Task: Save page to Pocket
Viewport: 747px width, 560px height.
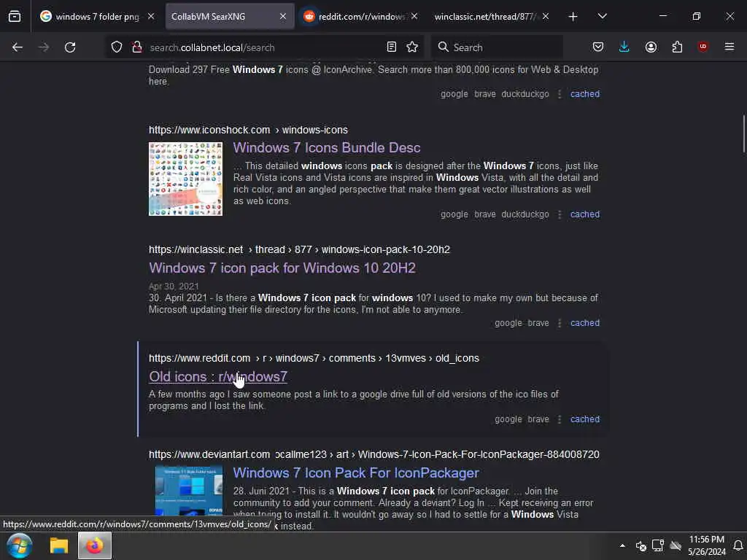Action: point(598,47)
